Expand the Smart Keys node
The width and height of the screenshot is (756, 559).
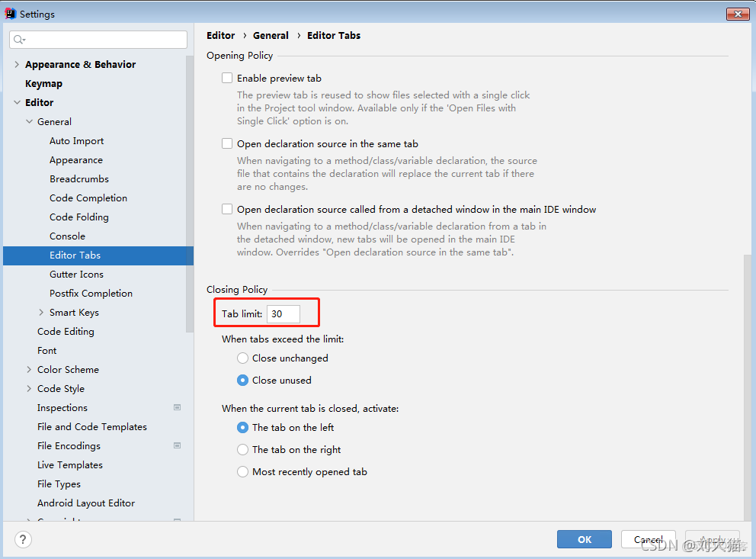tap(41, 313)
